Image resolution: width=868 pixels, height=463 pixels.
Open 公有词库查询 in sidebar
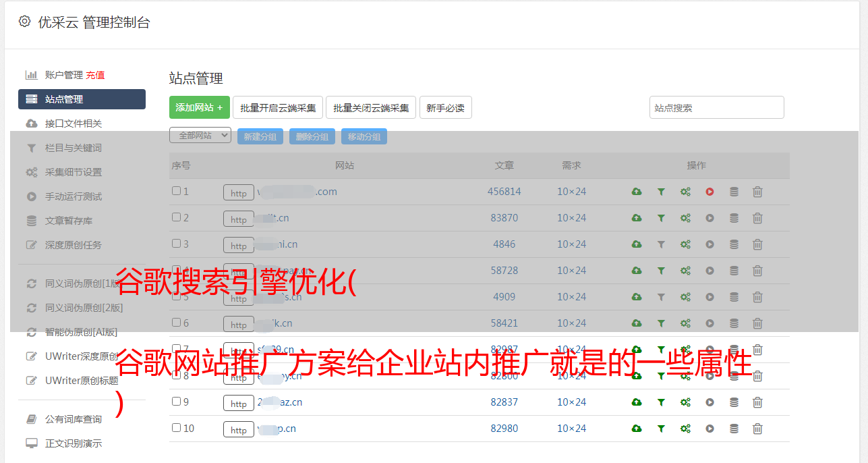pyautogui.click(x=74, y=419)
